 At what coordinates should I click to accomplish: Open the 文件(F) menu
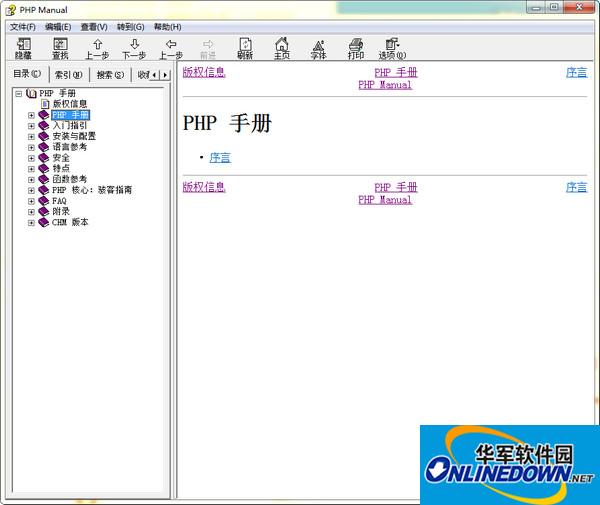[x=23, y=27]
